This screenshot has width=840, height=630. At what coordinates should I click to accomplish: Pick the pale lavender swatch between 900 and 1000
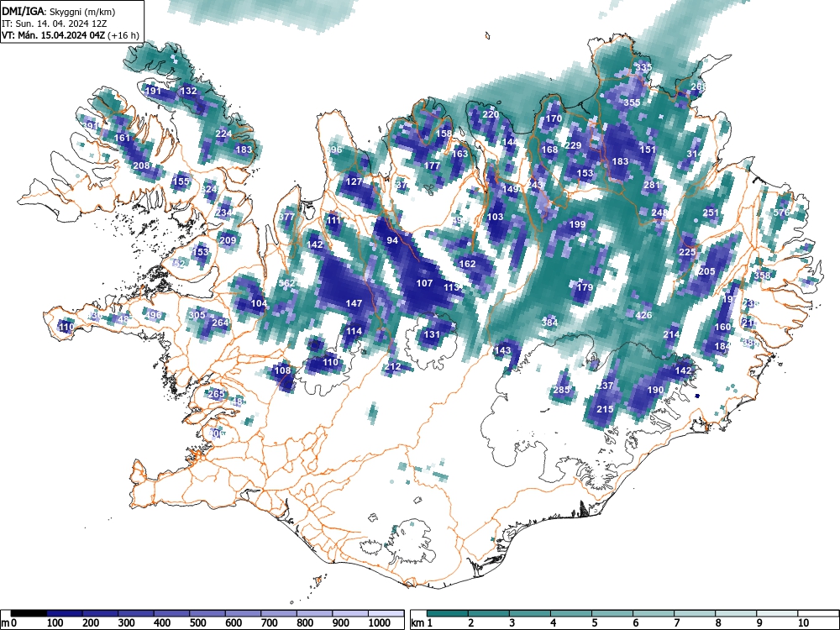click(x=350, y=613)
